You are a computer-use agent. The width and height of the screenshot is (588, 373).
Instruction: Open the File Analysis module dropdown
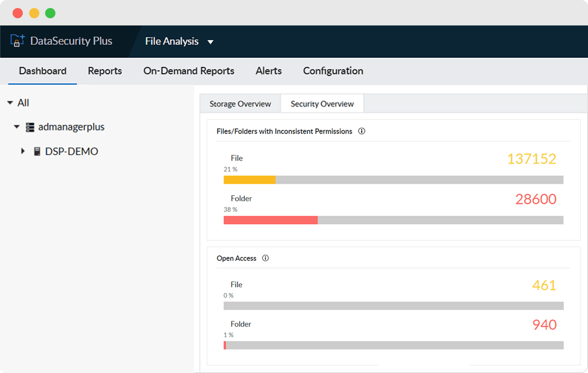(211, 42)
